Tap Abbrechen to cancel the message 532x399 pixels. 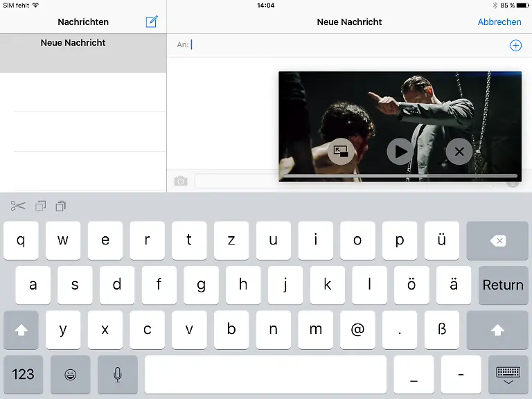coord(499,22)
